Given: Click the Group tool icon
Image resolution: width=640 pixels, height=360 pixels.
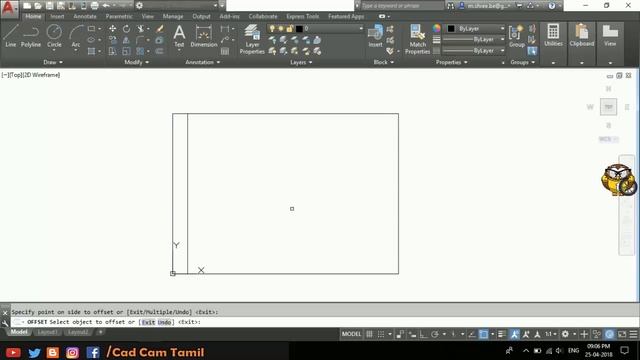Looking at the screenshot, I should pos(516,36).
